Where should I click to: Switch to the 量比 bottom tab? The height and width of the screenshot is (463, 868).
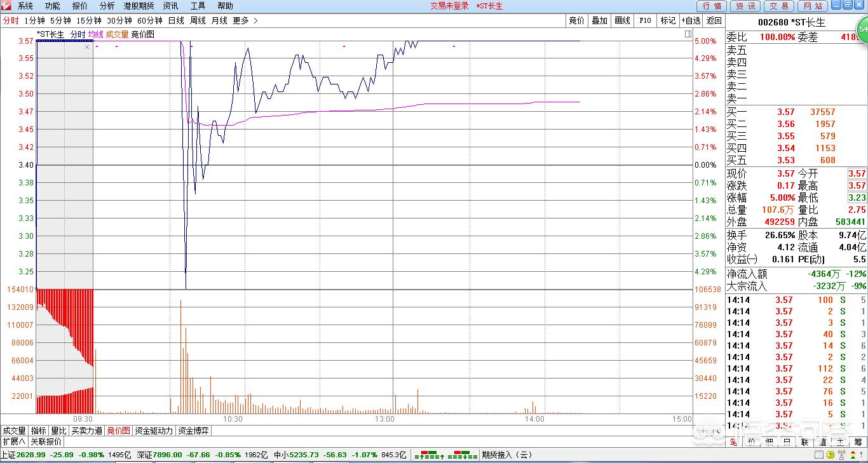pyautogui.click(x=58, y=431)
